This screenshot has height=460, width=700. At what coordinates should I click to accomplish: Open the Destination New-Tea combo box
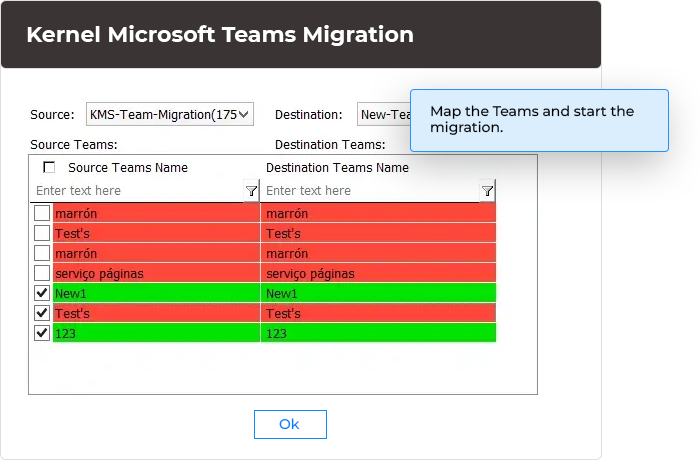click(x=384, y=114)
